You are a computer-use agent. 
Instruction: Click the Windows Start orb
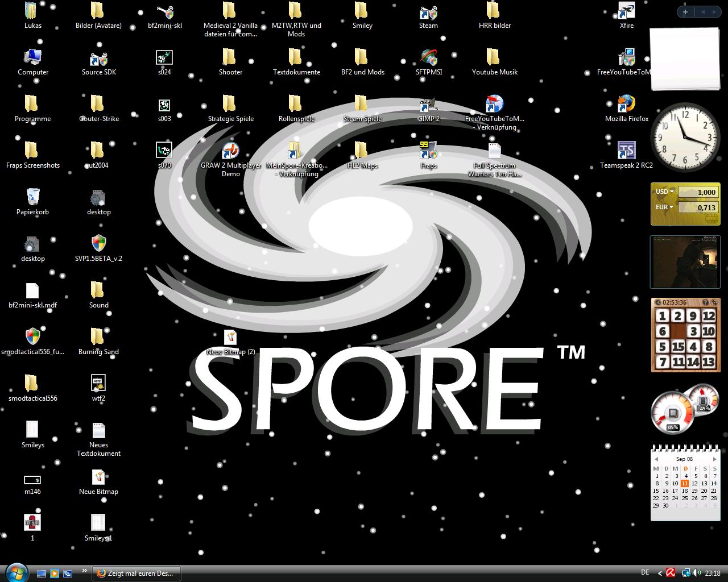[16, 571]
